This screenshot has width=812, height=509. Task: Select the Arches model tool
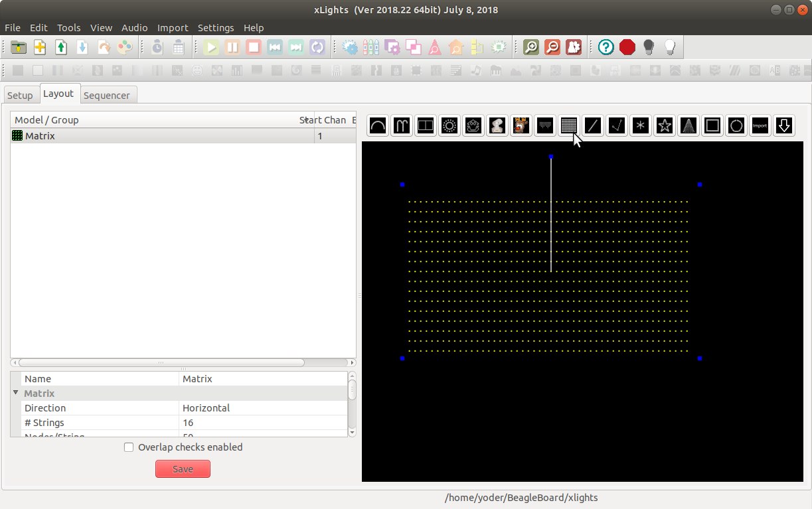[x=378, y=125]
